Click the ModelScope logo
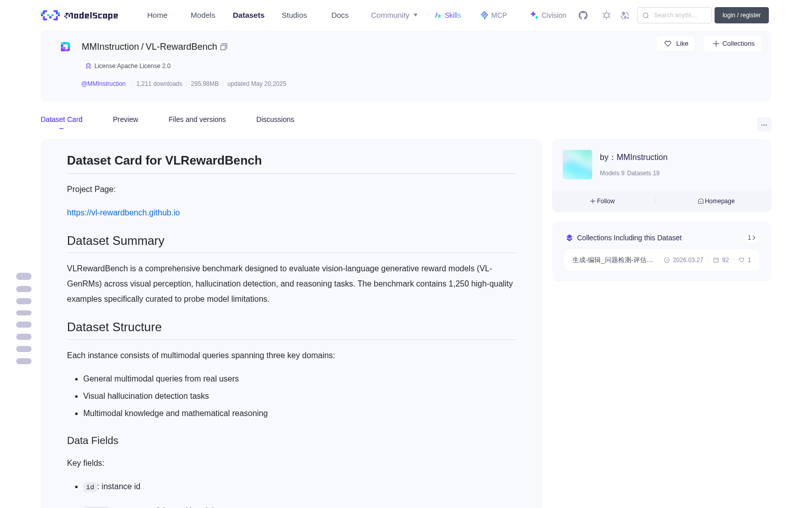This screenshot has width=812, height=508. pyautogui.click(x=79, y=15)
